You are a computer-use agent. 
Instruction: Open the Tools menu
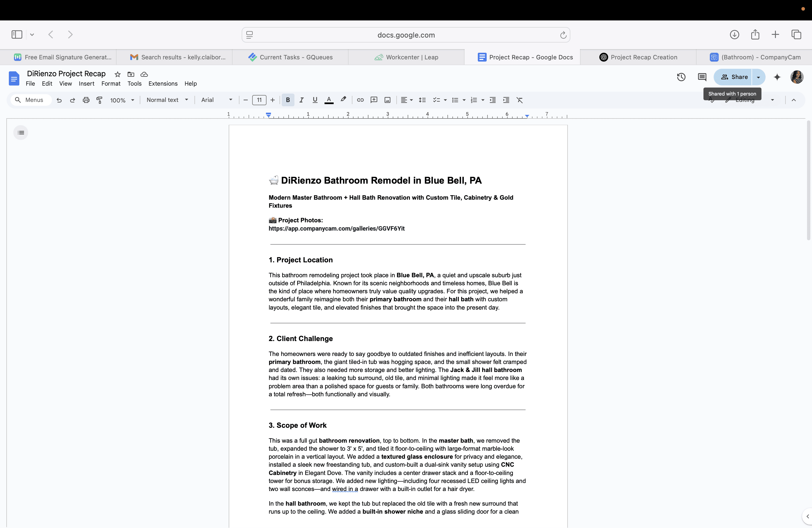(135, 84)
